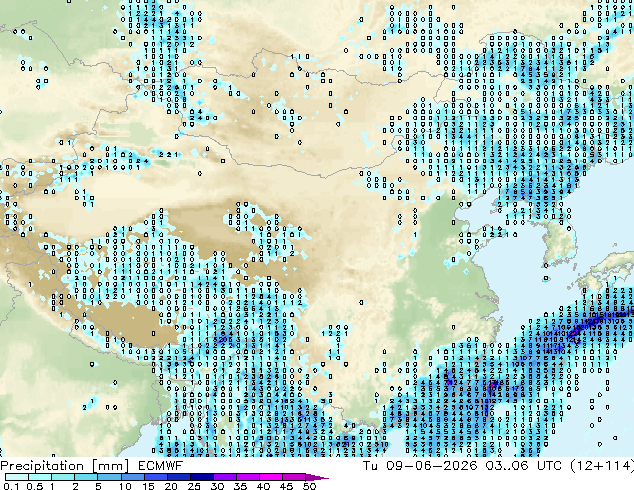The width and height of the screenshot is (634, 490).
Task: Click the 35–40 mm violet legend swatch
Action: 248,477
